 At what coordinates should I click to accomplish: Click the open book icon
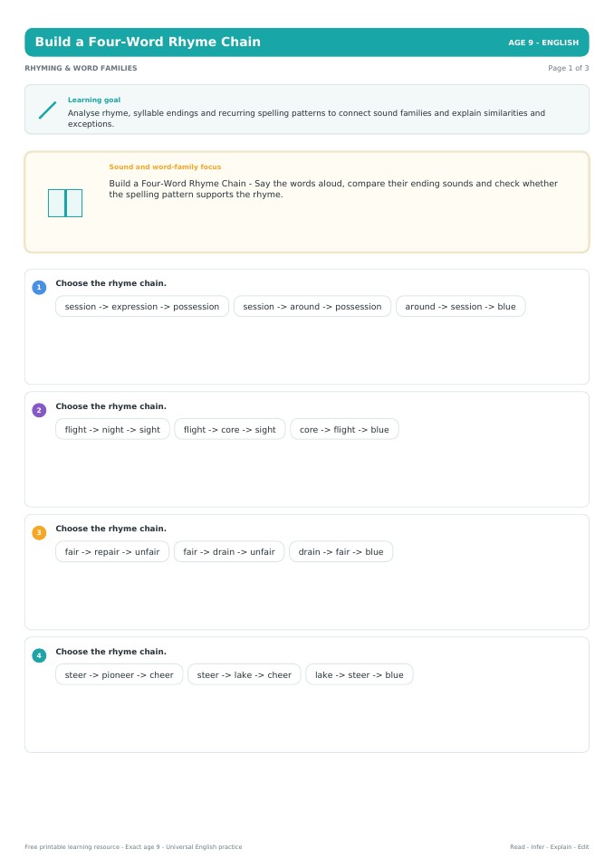(x=65, y=203)
